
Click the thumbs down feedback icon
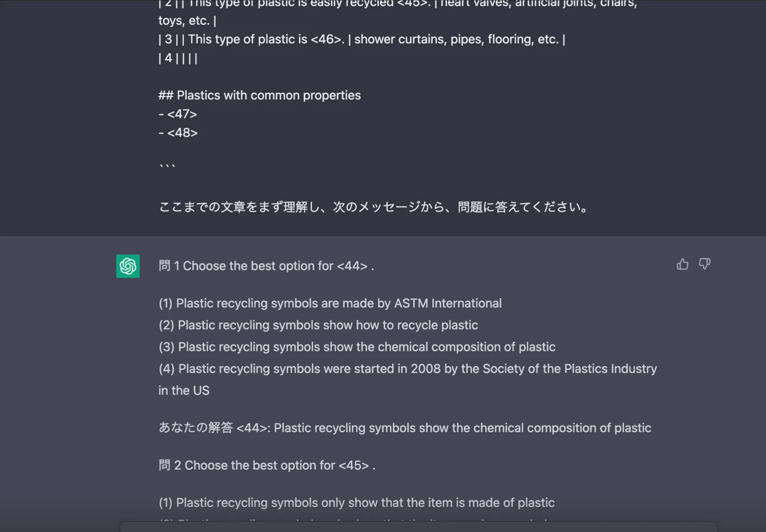pyautogui.click(x=704, y=264)
